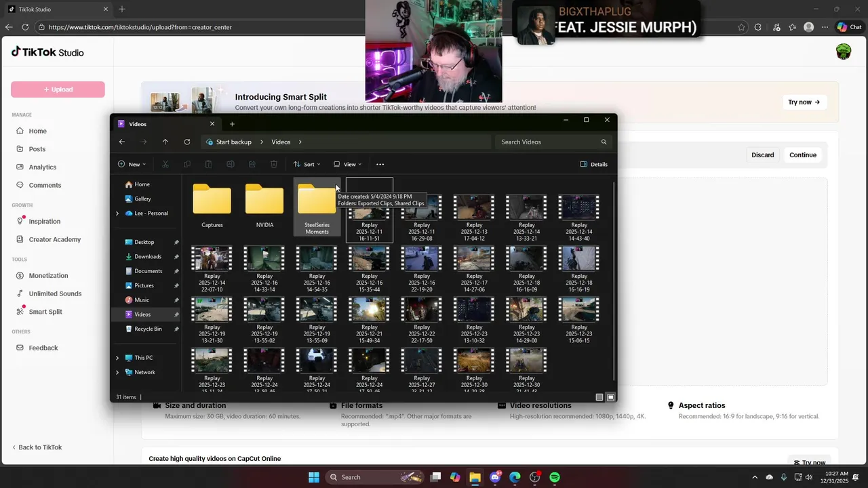Open Music in the navigation pane
Image resolution: width=868 pixels, height=488 pixels.
tap(142, 300)
